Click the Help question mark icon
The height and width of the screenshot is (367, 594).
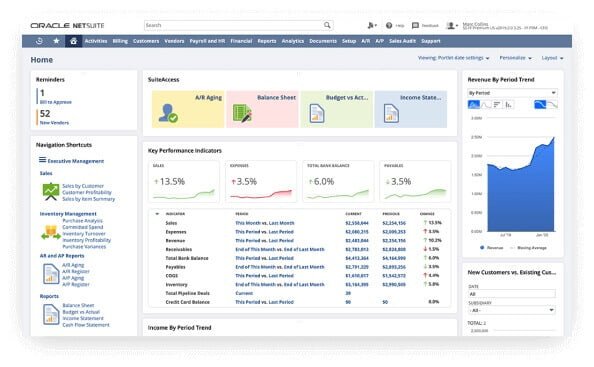pyautogui.click(x=389, y=25)
